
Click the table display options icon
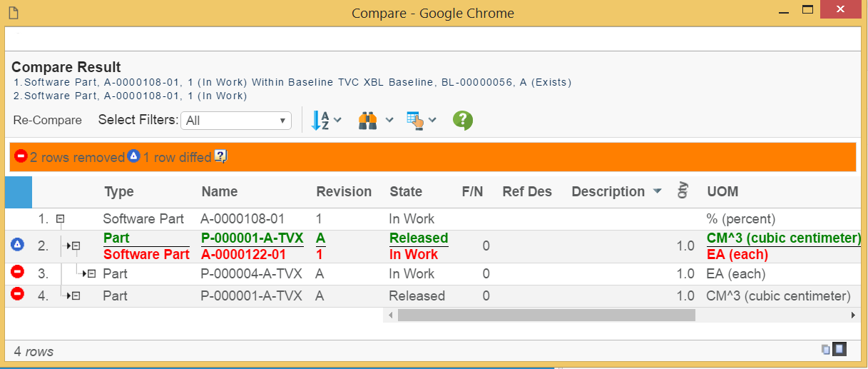coord(414,121)
